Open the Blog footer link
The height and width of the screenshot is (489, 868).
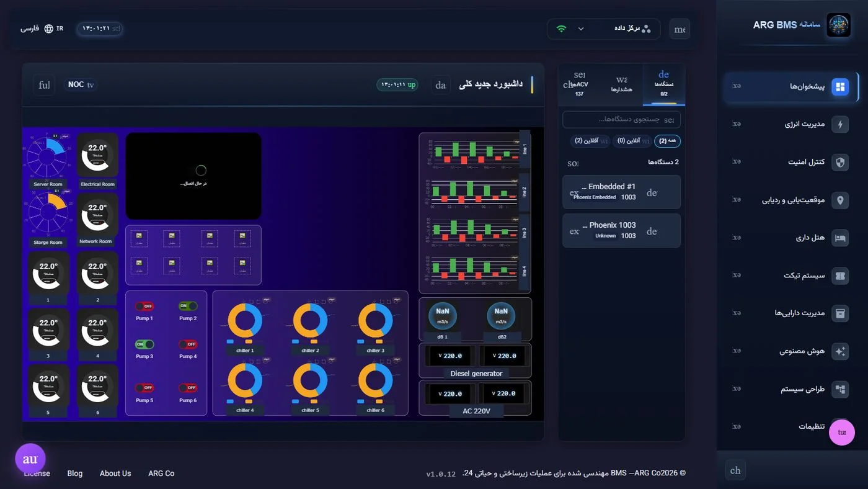75,473
